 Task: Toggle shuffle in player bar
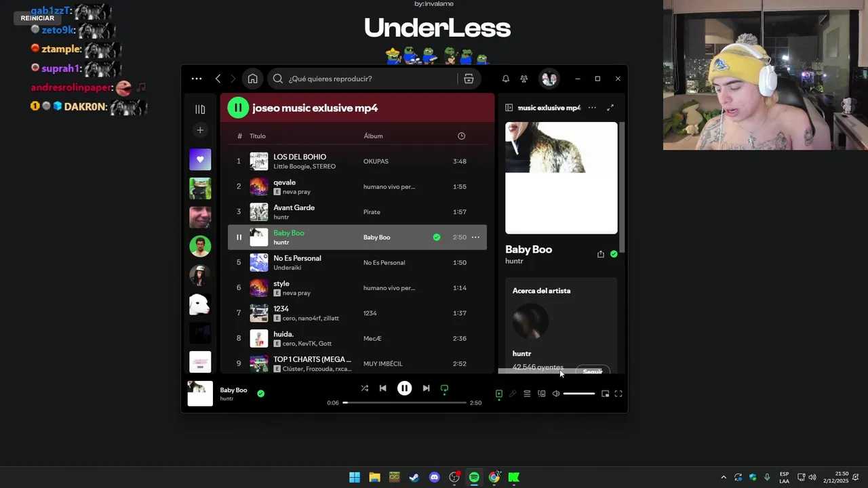(364, 388)
